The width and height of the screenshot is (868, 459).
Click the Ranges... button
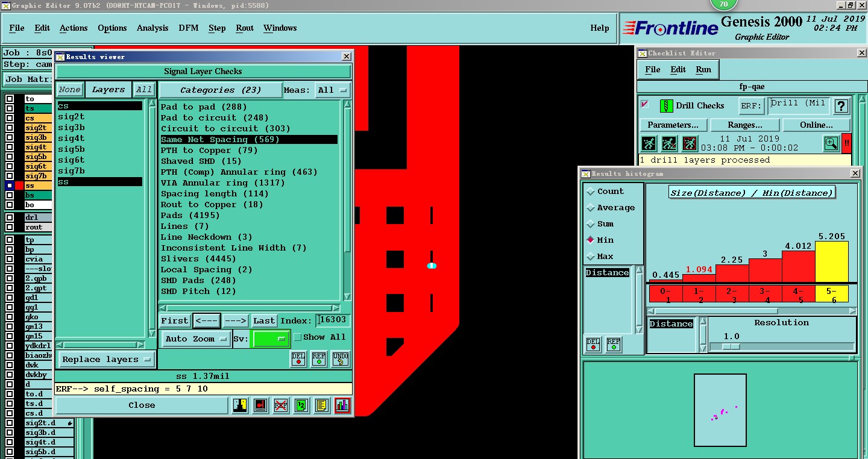745,125
